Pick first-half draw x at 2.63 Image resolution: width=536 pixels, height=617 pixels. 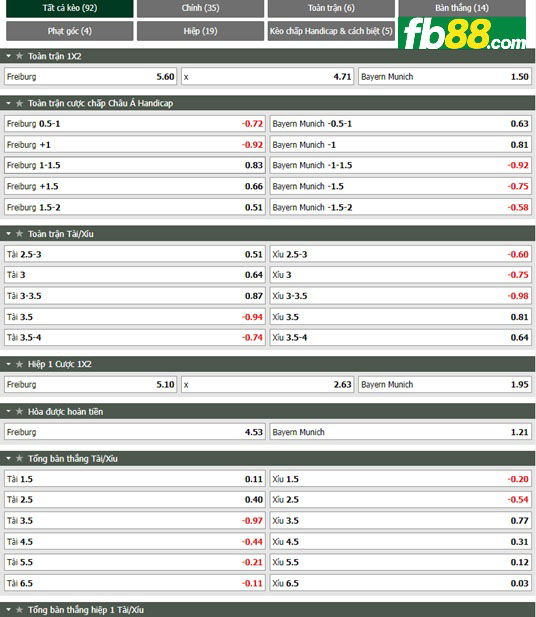point(268,385)
